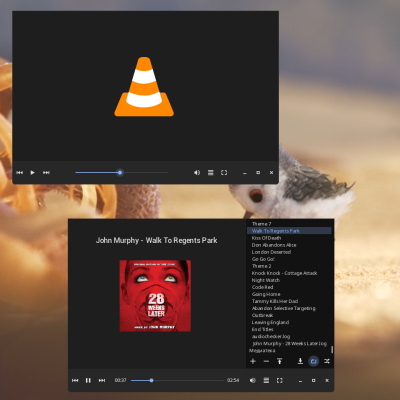Click the volume speaker icon in bottom window

click(x=253, y=380)
